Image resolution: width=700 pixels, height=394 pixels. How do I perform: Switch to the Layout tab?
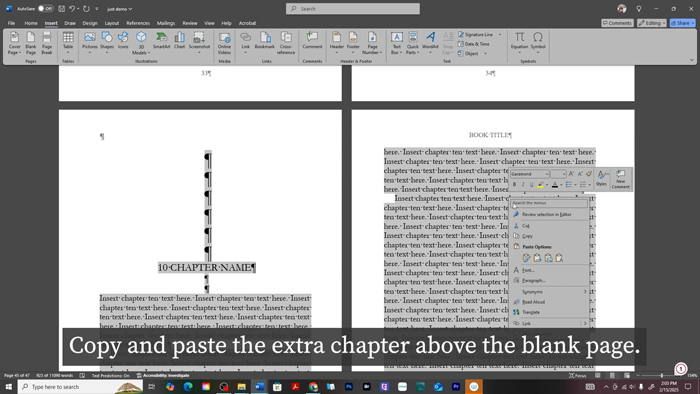(112, 23)
